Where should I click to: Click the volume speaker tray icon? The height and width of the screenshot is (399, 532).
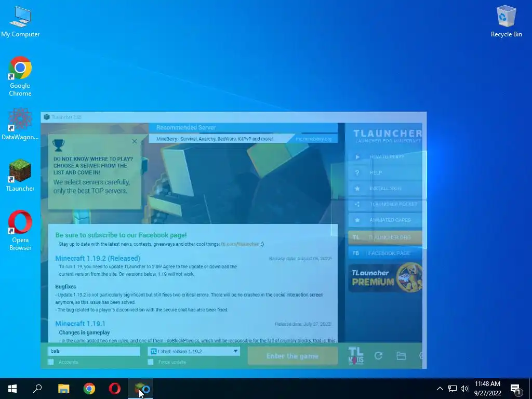(x=464, y=389)
